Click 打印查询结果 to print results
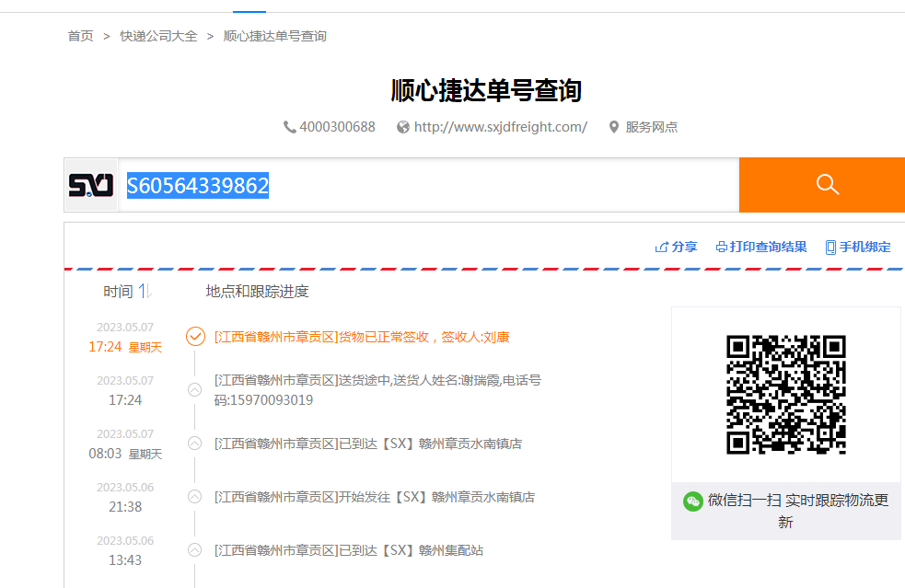The image size is (905, 588). pyautogui.click(x=768, y=247)
